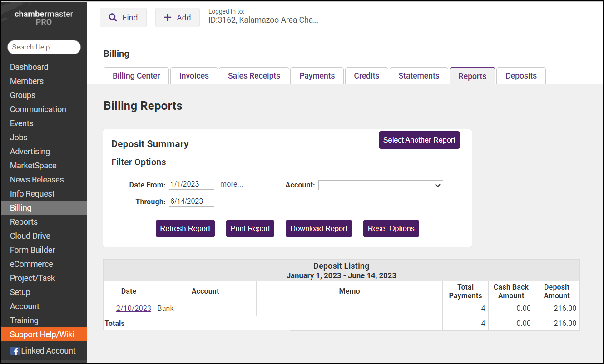This screenshot has height=364, width=604.
Task: Click the Search Help box
Action: point(44,47)
